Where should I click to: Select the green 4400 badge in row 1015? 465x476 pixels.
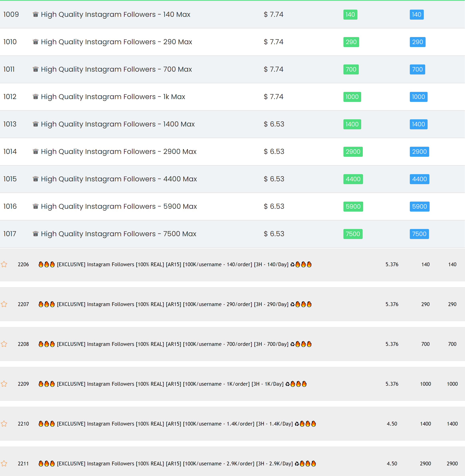click(x=353, y=179)
